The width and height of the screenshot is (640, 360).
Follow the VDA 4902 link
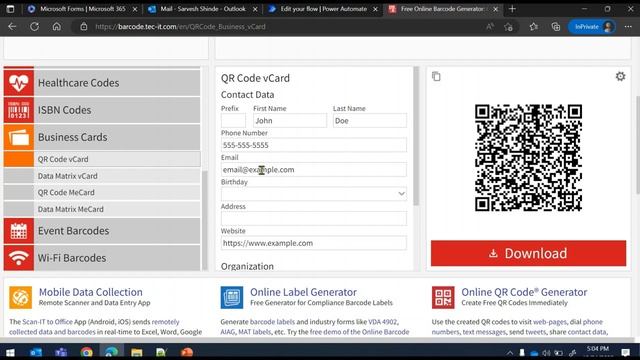[x=382, y=322]
